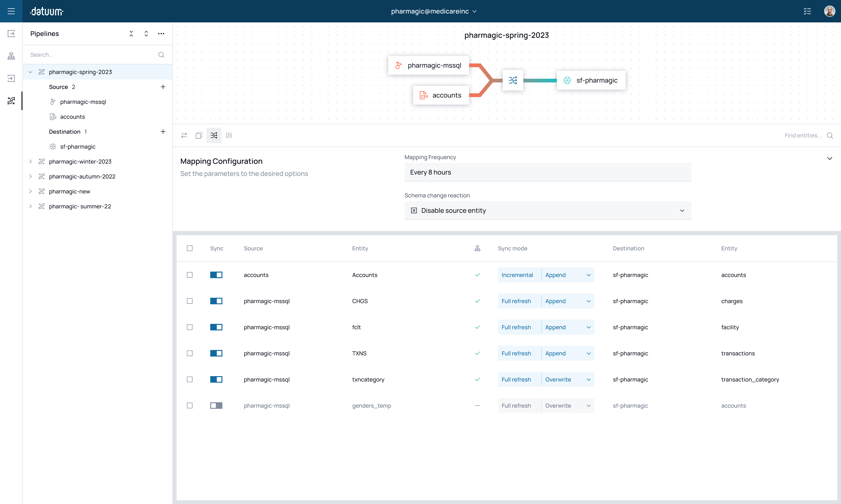Open the Append dropdown for CHGS entity
The width and height of the screenshot is (841, 504).
tap(567, 301)
